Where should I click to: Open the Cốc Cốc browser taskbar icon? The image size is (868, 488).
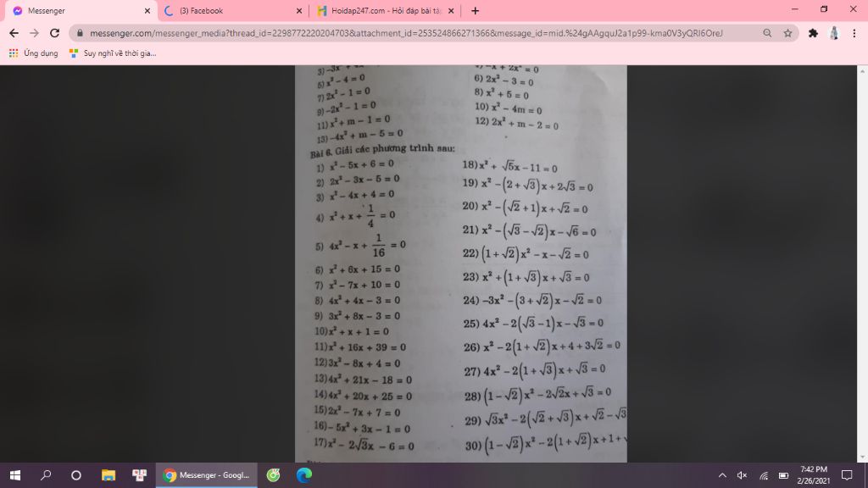click(274, 475)
